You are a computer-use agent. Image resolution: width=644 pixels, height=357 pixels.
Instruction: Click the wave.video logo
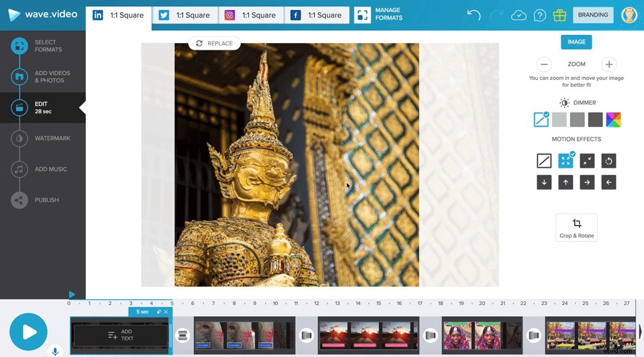43,15
